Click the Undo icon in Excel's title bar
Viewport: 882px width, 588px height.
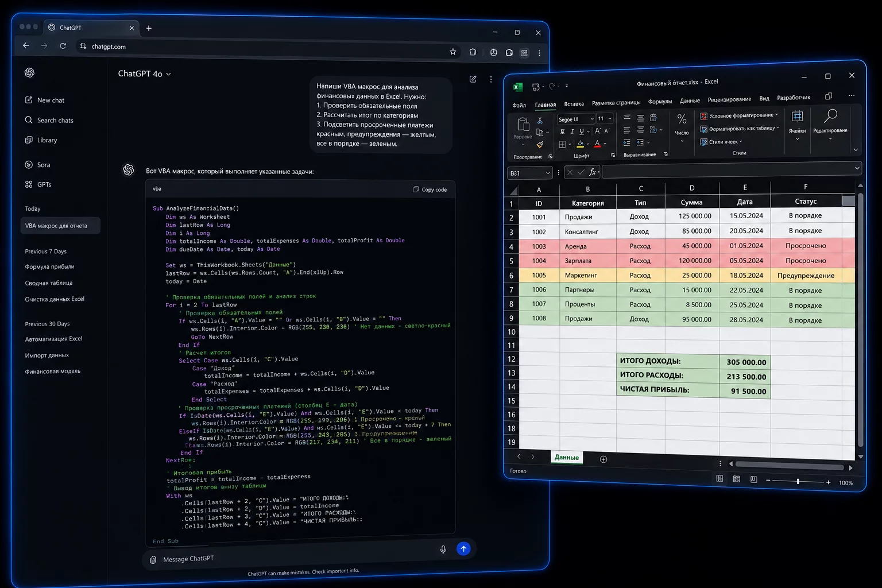[536, 87]
